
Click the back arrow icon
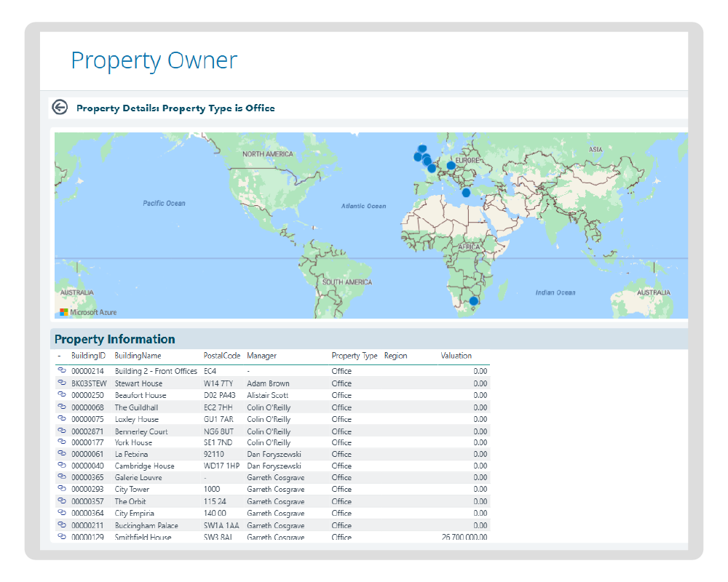coord(60,108)
